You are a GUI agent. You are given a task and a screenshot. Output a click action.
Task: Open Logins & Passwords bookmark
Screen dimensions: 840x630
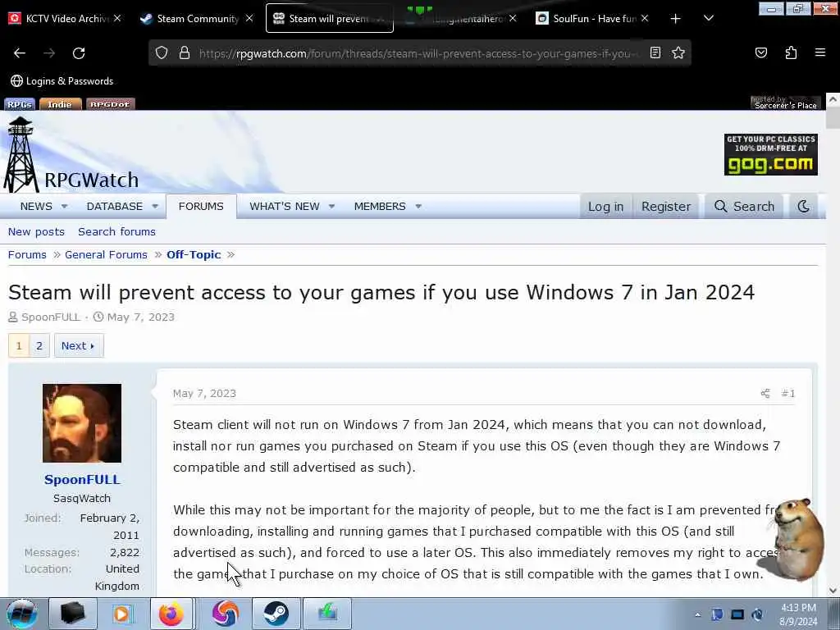[62, 81]
